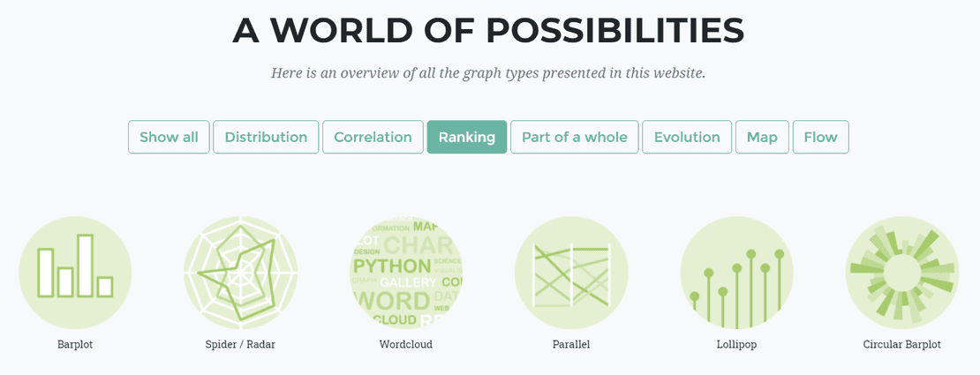
Task: Click the Wordcloud caption
Action: click(405, 344)
